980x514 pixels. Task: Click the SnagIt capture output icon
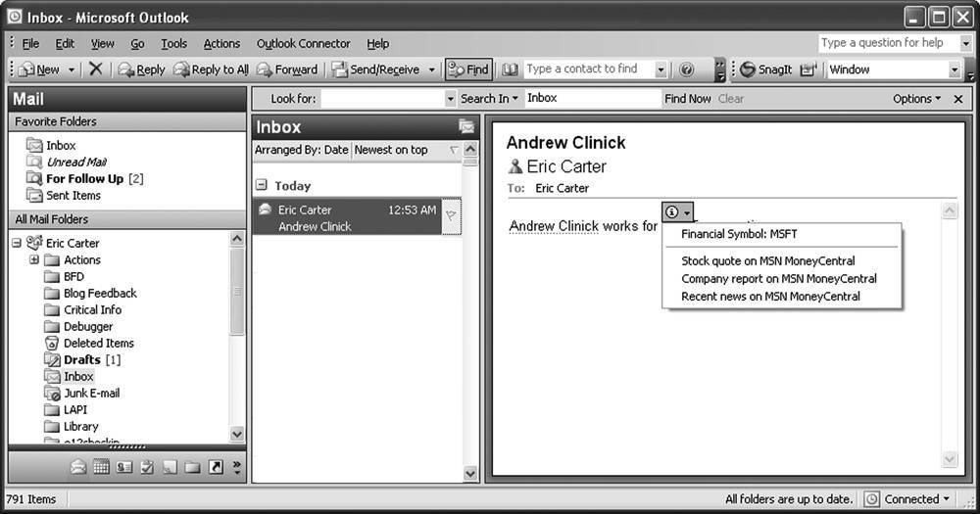[808, 70]
